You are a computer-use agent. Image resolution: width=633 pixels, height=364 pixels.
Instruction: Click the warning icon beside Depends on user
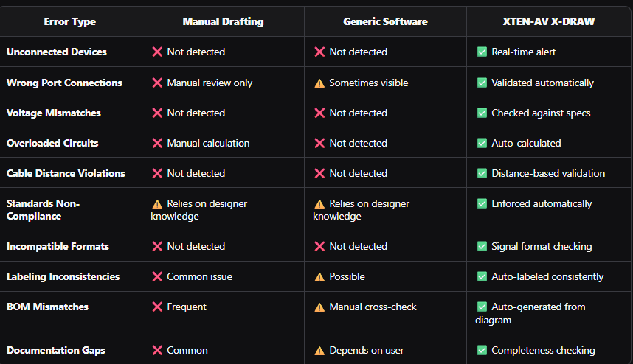click(x=319, y=351)
